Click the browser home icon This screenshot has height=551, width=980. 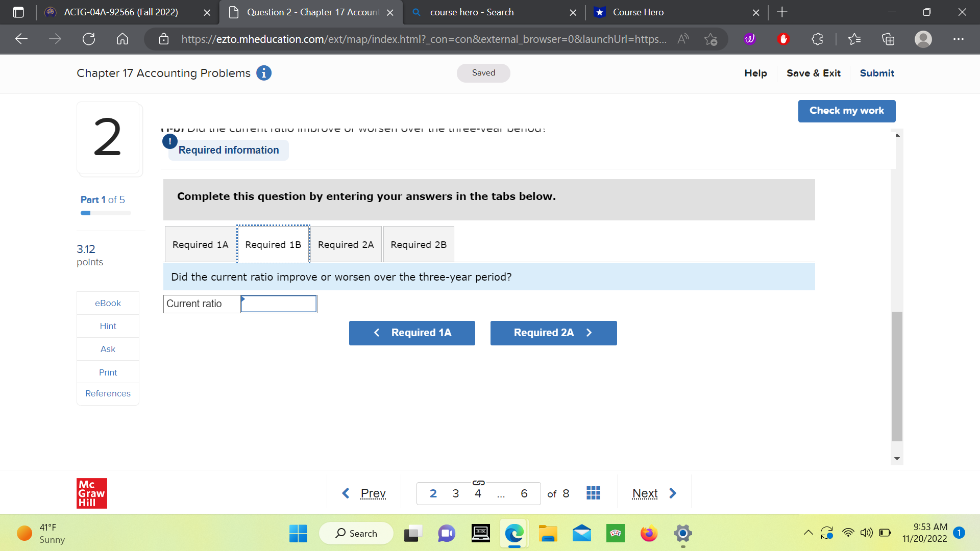tap(122, 39)
